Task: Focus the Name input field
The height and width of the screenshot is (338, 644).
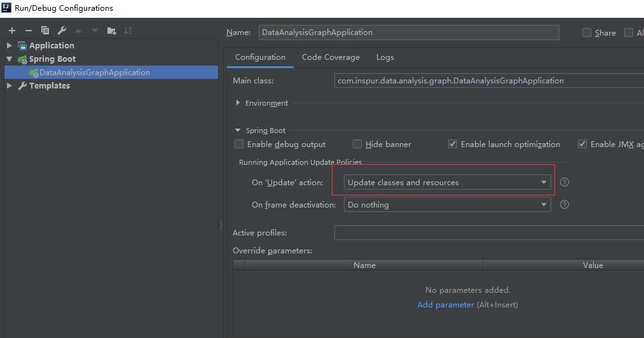Action: point(409,32)
